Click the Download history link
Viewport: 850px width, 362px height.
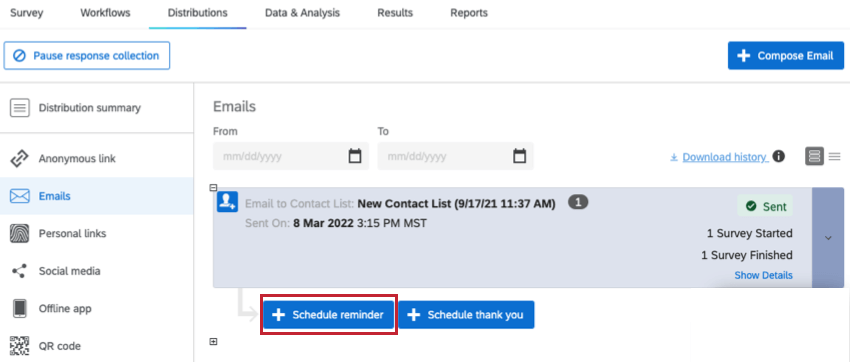coord(724,157)
